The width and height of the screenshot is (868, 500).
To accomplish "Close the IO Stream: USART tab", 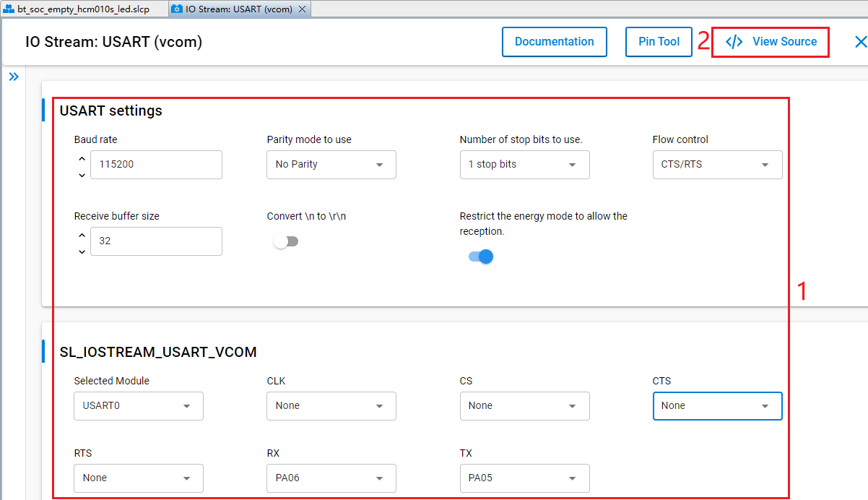I will click(x=303, y=9).
